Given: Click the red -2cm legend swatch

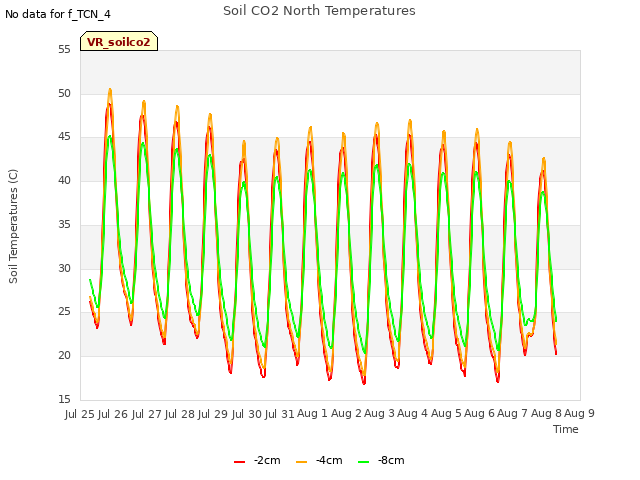Looking at the screenshot, I should click(240, 462).
